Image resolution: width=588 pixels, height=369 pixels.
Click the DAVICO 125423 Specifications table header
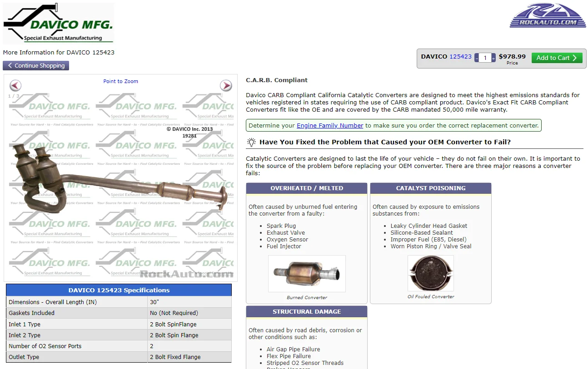pos(119,290)
